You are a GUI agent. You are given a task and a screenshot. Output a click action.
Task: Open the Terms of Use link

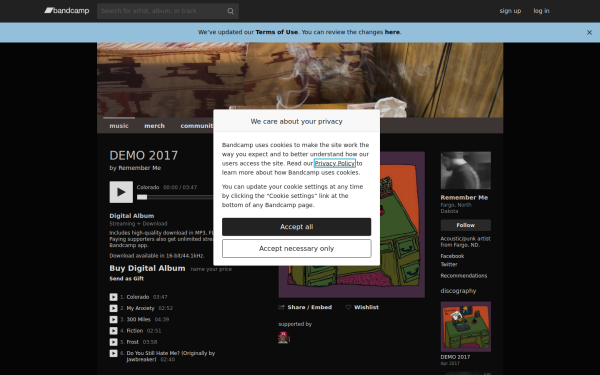(277, 32)
